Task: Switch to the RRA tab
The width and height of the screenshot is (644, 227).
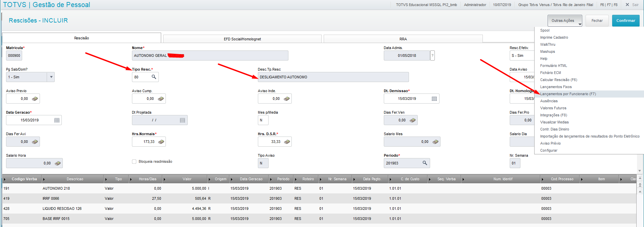Action: tap(403, 39)
